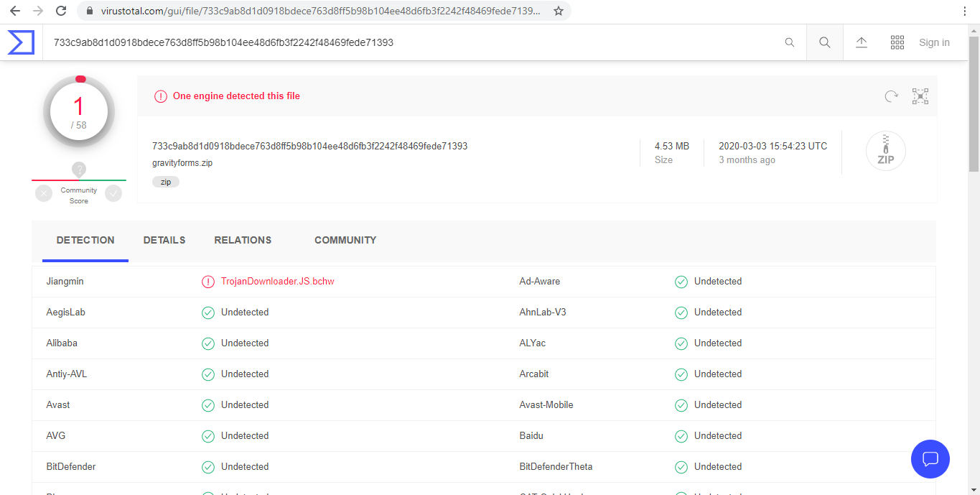Screen dimensions: 980x495
Task: Open the RELATIONS tab
Action: click(243, 241)
